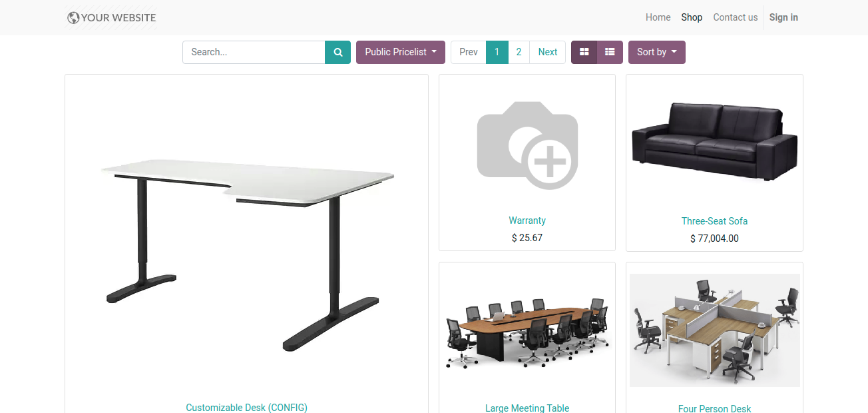This screenshot has width=868, height=413.
Task: Open the Shop menu item
Action: click(692, 17)
